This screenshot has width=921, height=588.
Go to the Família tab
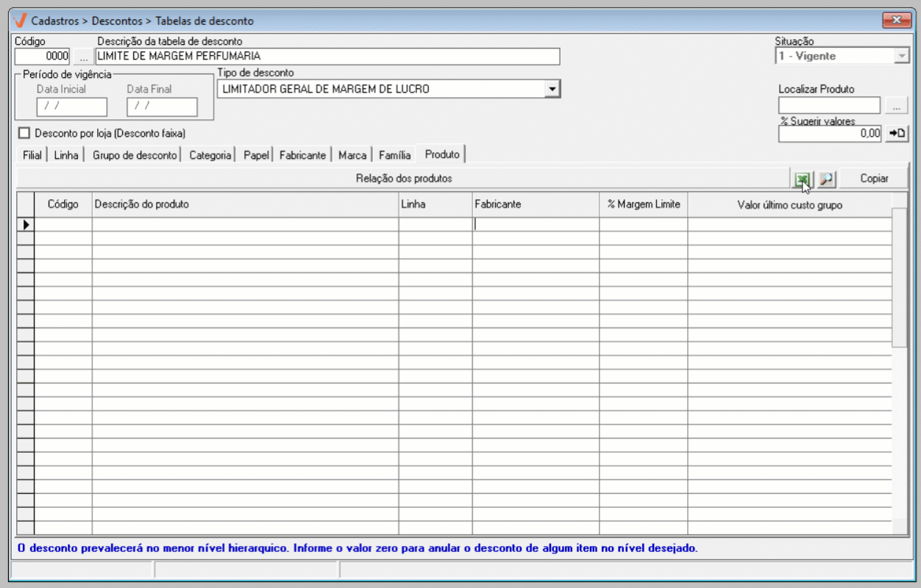[394, 155]
